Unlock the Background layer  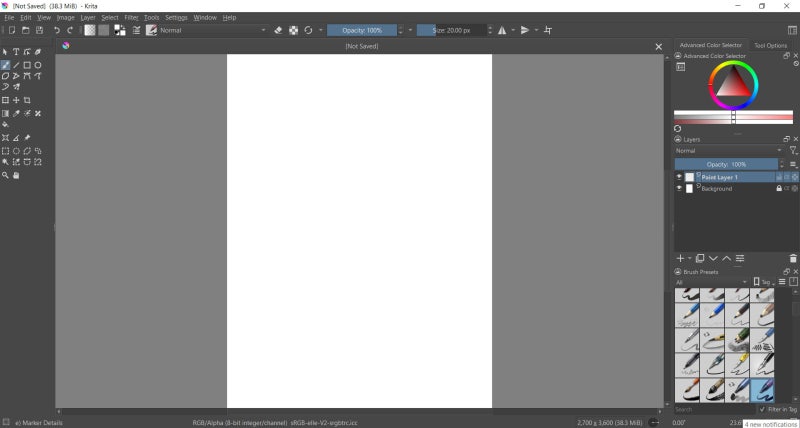pyautogui.click(x=779, y=188)
